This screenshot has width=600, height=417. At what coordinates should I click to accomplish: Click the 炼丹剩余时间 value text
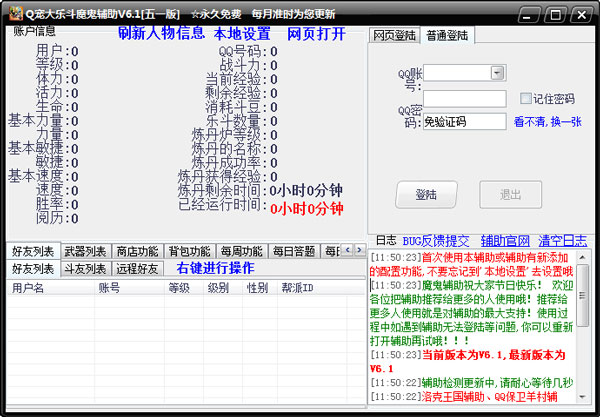(306, 190)
